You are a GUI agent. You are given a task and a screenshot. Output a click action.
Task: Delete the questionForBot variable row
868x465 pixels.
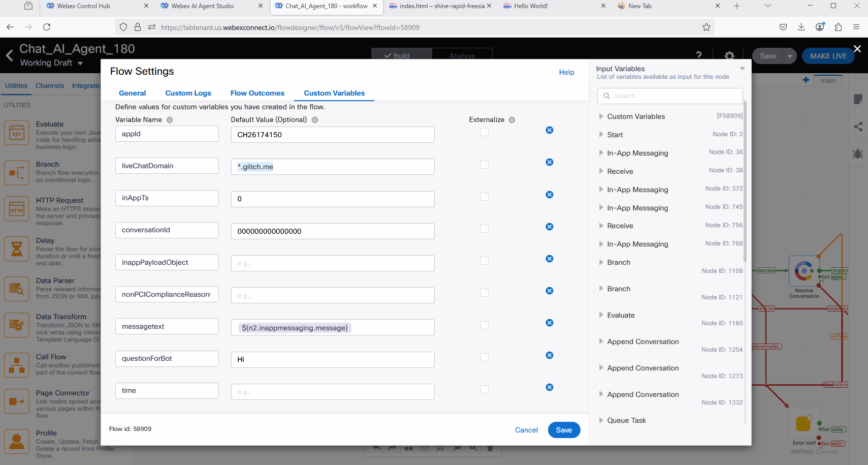coord(549,355)
